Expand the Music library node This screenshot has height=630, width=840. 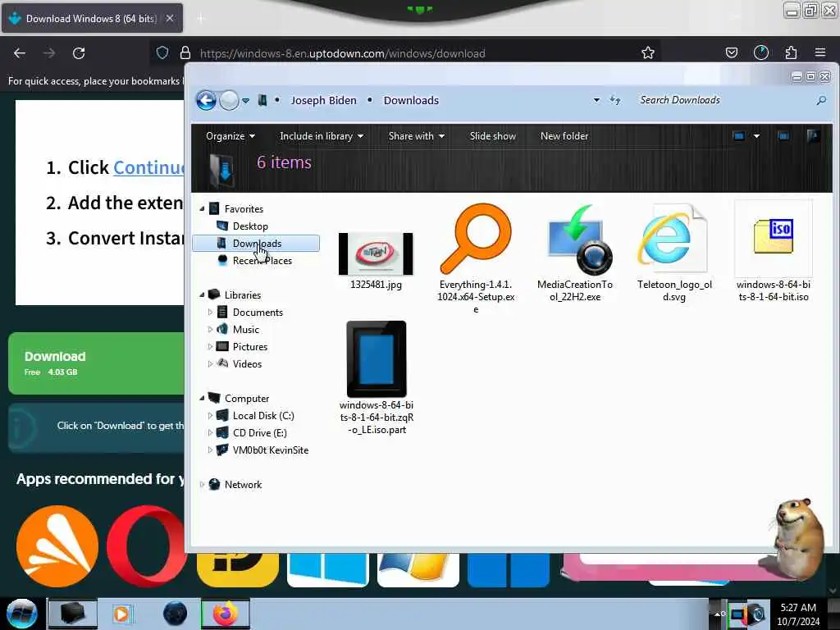tap(210, 330)
